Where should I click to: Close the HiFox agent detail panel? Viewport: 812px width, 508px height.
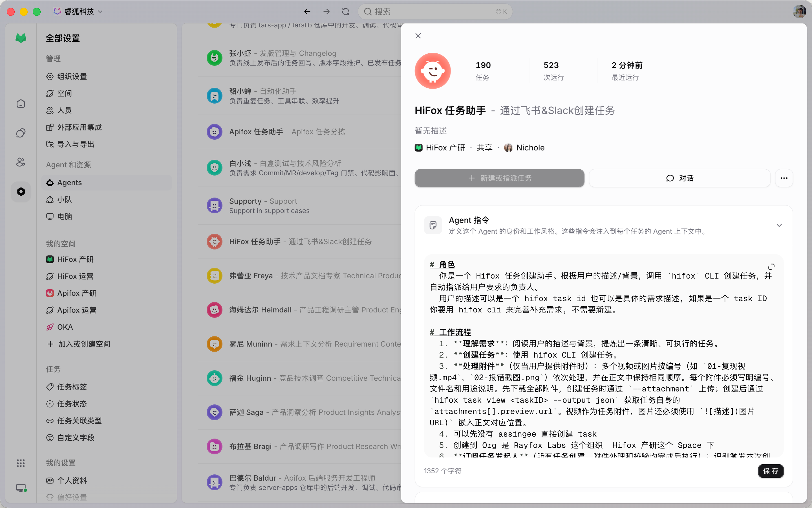[x=418, y=36]
